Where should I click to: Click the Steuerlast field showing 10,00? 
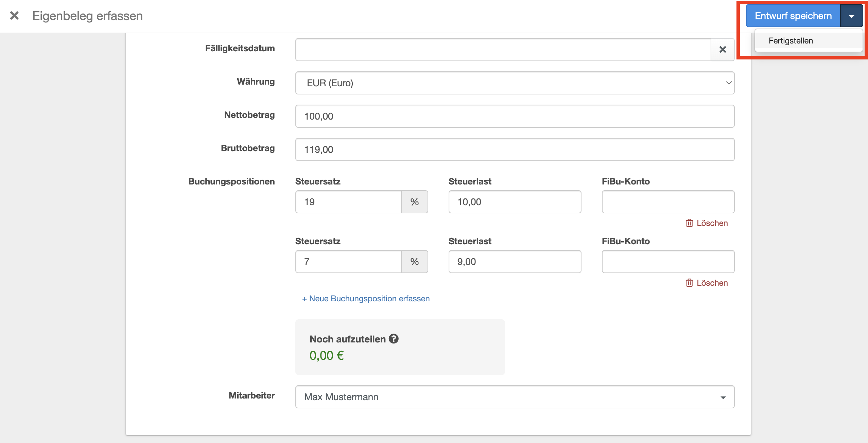pyautogui.click(x=515, y=202)
